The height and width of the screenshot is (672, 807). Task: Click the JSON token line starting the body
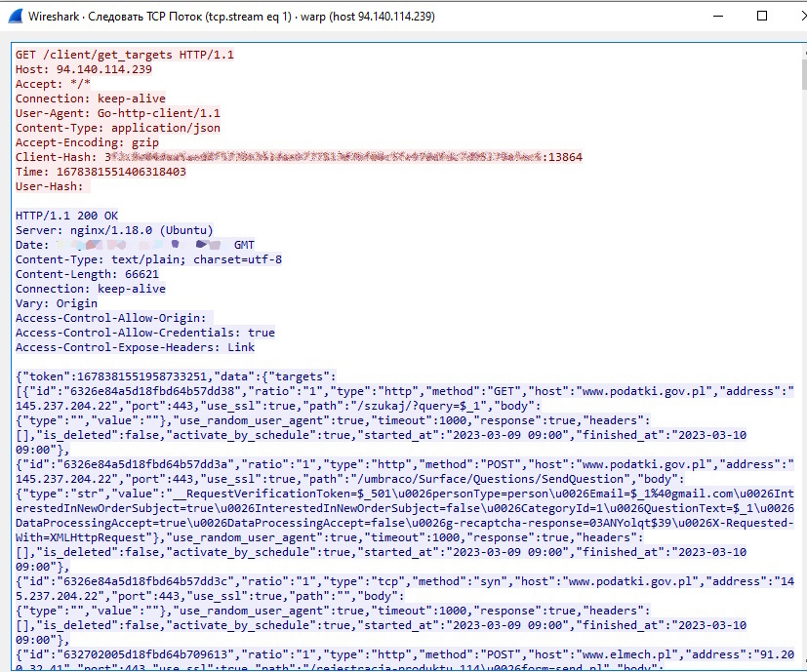tap(176, 376)
